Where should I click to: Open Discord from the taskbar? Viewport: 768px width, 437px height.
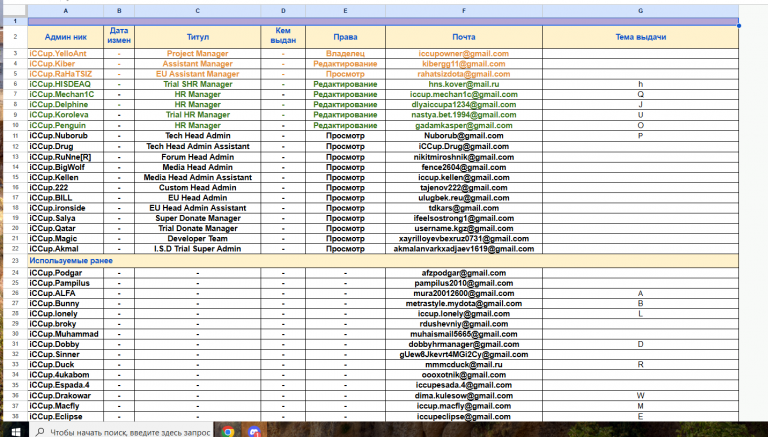click(254, 432)
